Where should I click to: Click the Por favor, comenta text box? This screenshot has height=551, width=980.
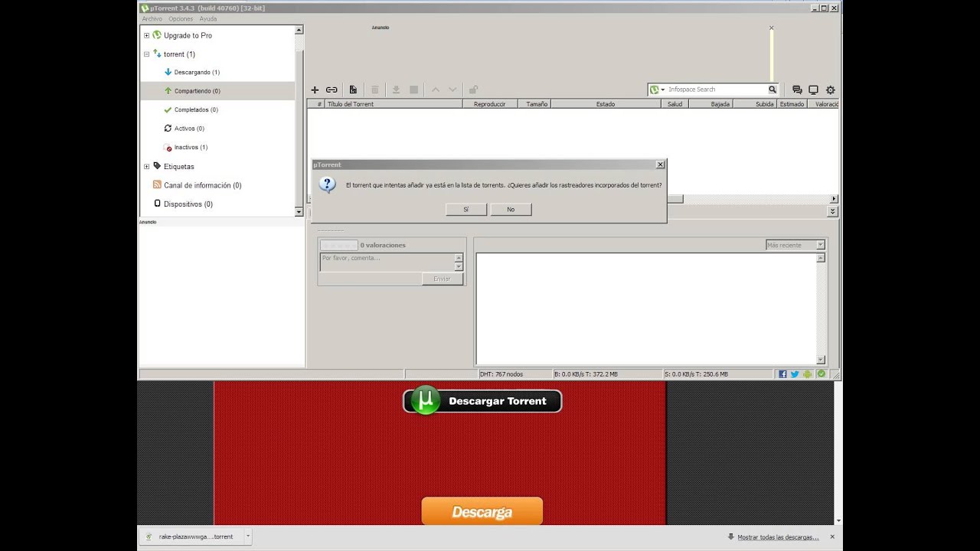(387, 262)
